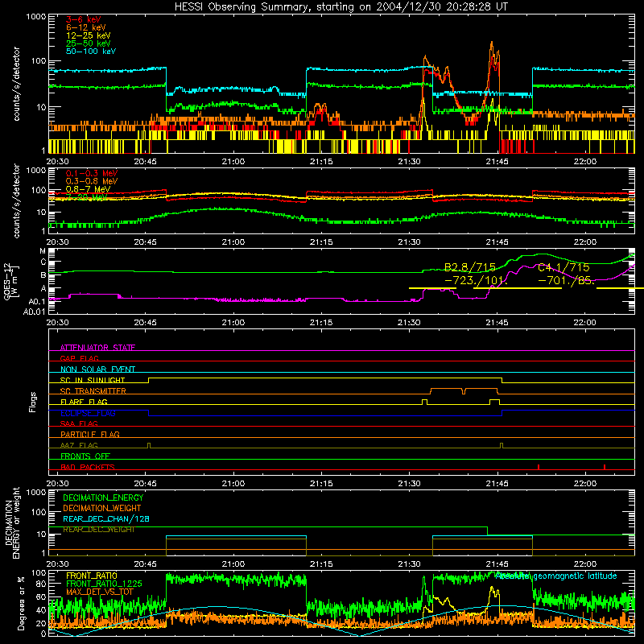Screen dimensions: 644x644
Task: Click the second red BAD_PACKETS tick near 22:03
Action: pos(605,467)
